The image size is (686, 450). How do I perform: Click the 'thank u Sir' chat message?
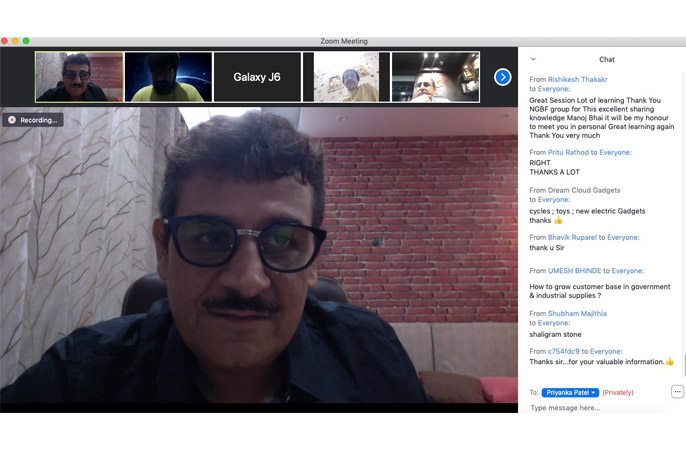pos(547,248)
